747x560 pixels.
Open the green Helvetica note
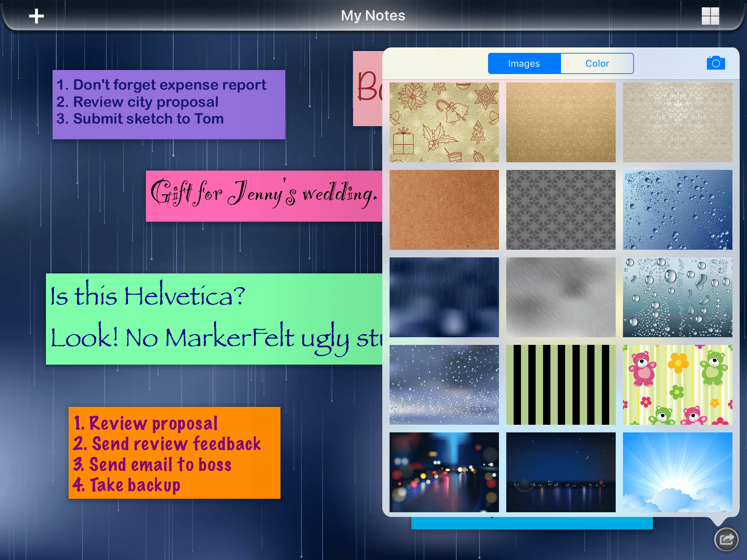coord(214,319)
